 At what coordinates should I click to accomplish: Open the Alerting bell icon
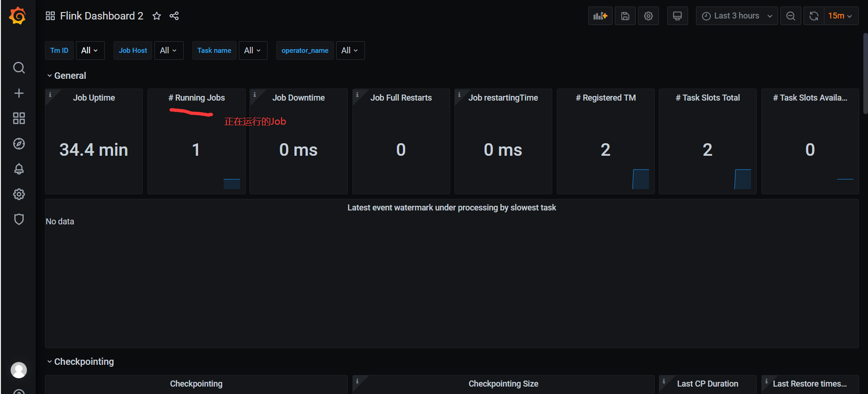19,169
